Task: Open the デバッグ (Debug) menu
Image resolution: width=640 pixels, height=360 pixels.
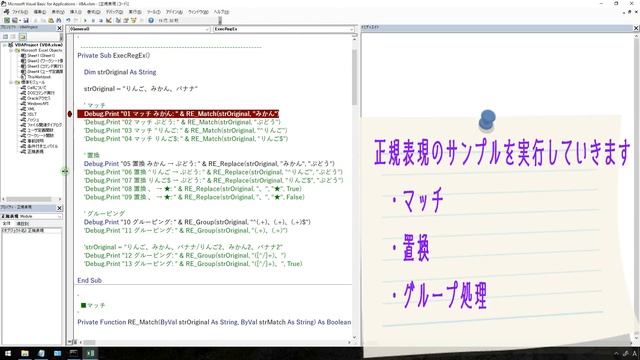Action: click(x=114, y=12)
